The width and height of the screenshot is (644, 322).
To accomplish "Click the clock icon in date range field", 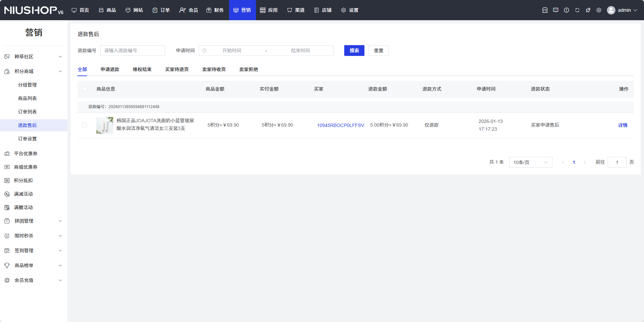I will point(204,51).
